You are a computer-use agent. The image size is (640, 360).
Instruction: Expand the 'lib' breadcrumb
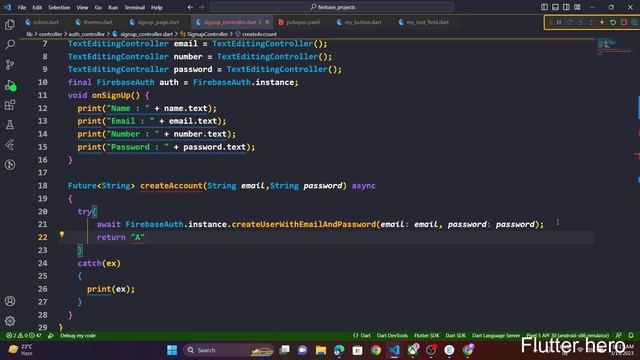click(x=29, y=34)
